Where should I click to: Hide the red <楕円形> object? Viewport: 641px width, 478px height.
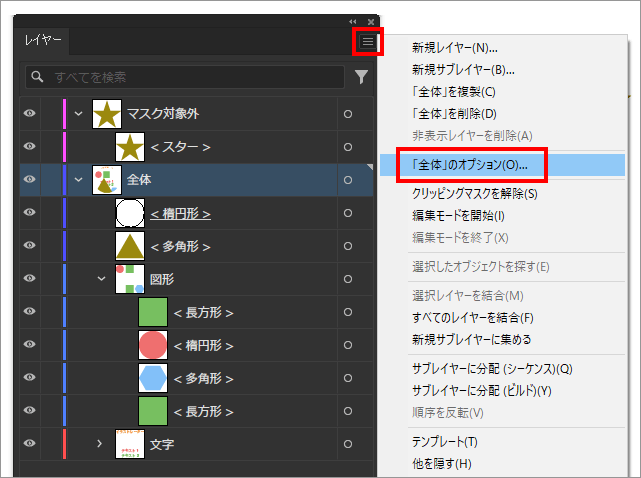point(29,344)
